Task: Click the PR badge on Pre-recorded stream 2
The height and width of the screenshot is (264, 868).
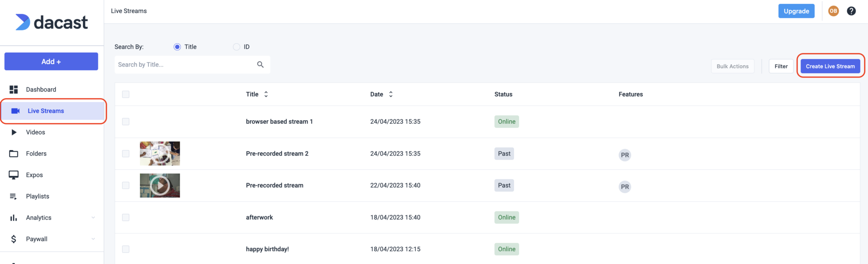Action: tap(625, 155)
